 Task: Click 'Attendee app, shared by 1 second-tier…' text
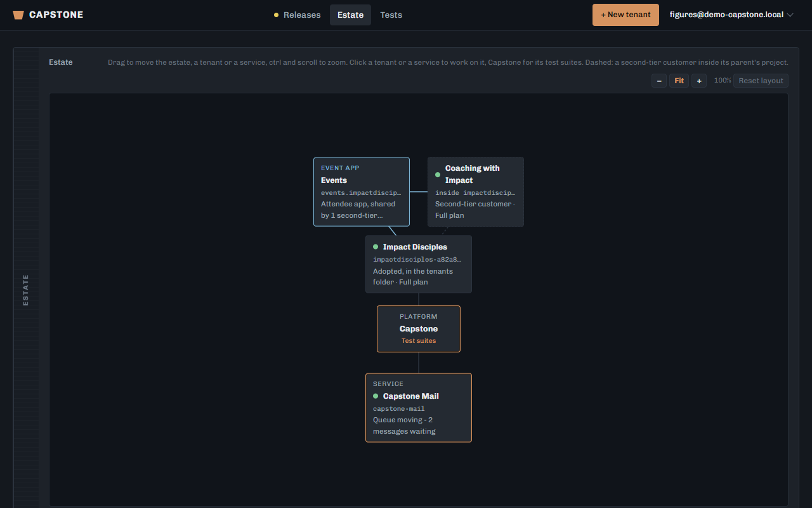tap(358, 210)
